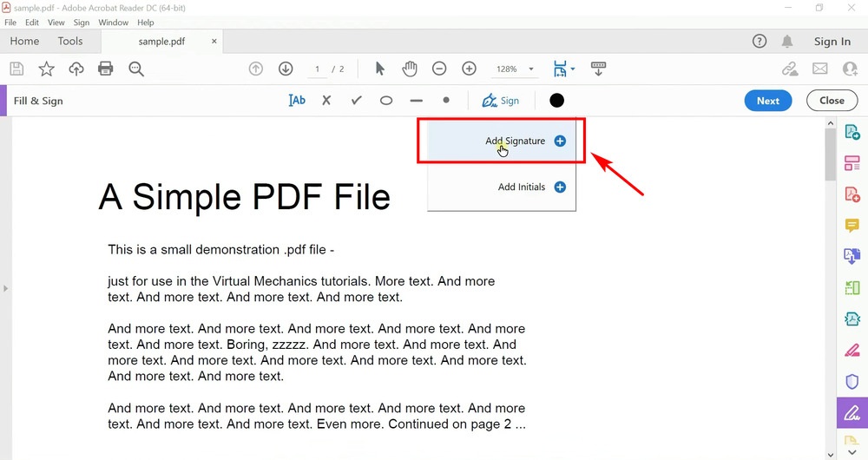Open the black color swatch picker
Screen dimensions: 868x460
[x=556, y=101]
